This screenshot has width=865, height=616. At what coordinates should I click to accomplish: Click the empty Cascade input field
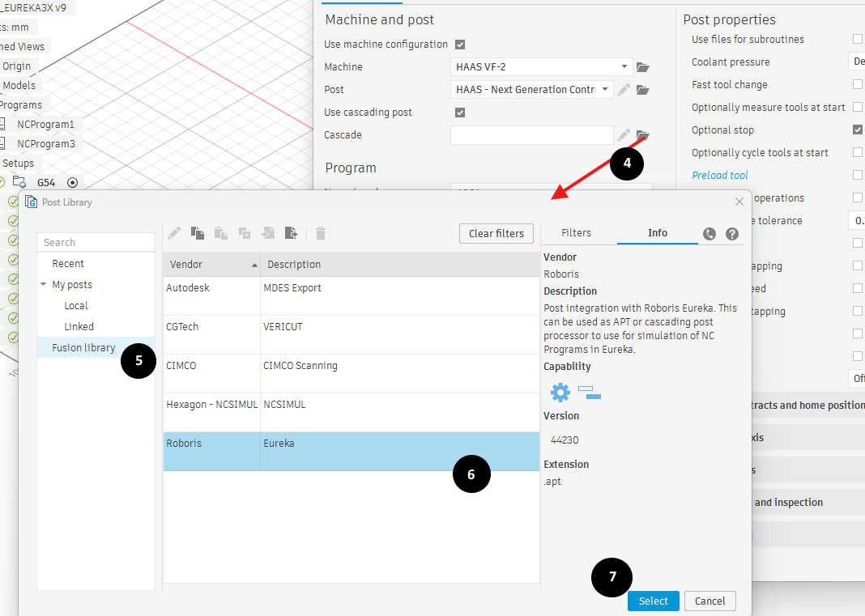[532, 135]
